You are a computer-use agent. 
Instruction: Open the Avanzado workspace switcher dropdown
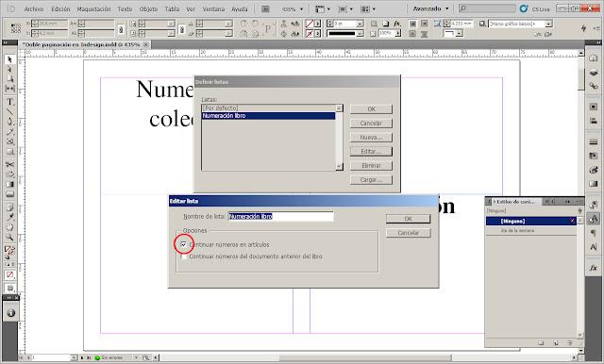pyautogui.click(x=431, y=8)
